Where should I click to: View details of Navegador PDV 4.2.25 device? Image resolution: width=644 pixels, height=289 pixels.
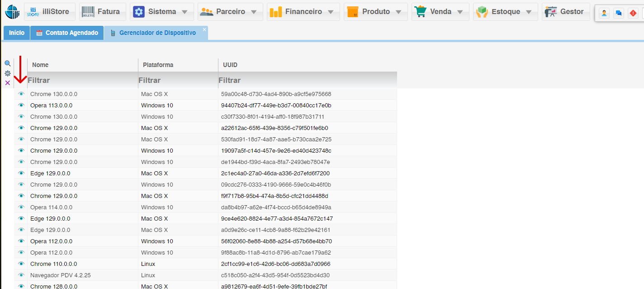pyautogui.click(x=21, y=275)
